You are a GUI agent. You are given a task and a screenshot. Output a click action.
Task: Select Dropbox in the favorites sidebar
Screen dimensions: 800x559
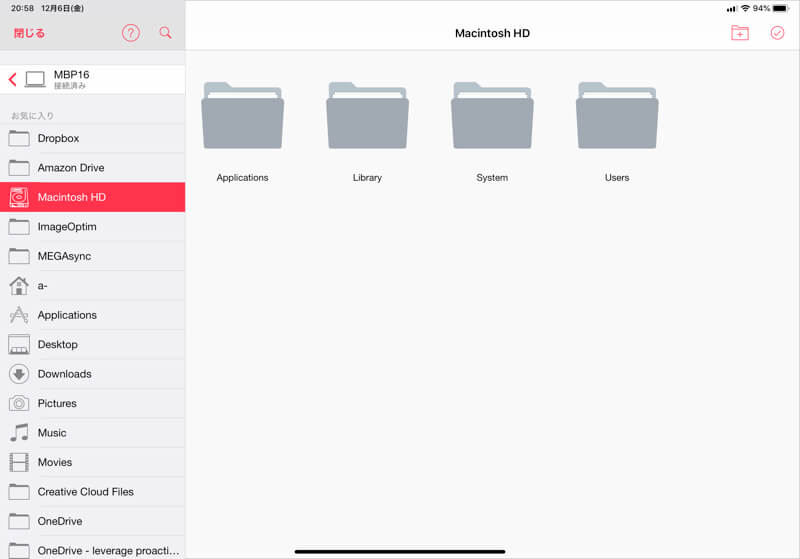58,138
